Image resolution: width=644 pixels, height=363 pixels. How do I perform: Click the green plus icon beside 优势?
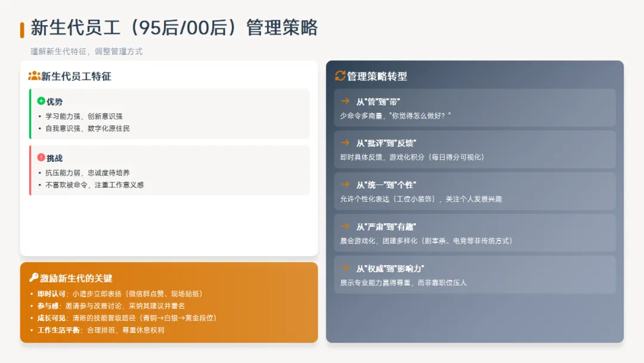point(41,101)
